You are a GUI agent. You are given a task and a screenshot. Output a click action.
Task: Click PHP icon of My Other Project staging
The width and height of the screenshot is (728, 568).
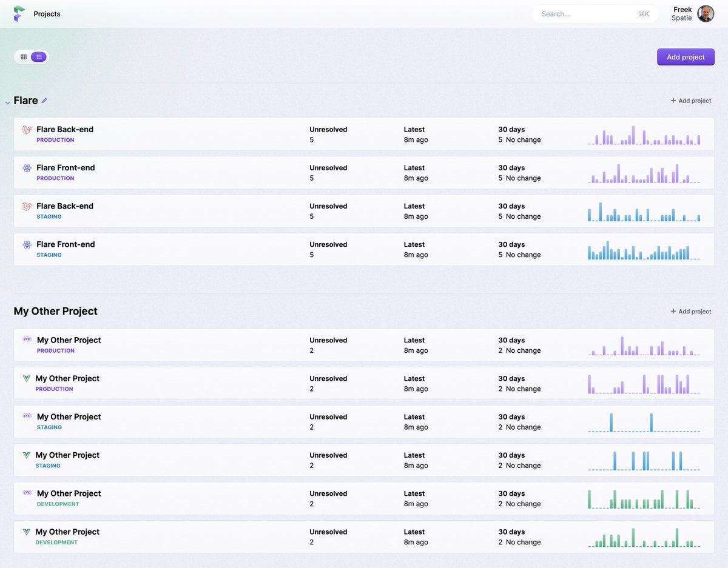point(27,416)
